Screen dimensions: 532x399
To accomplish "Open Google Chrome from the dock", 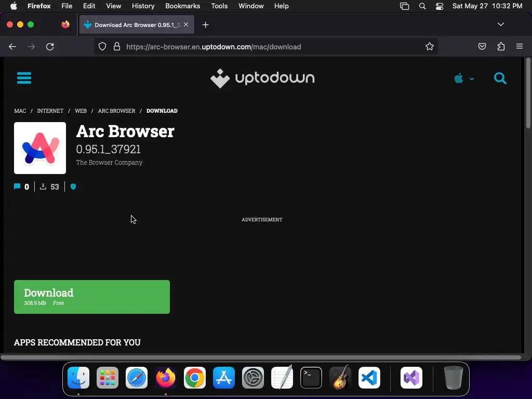I will coord(195,378).
